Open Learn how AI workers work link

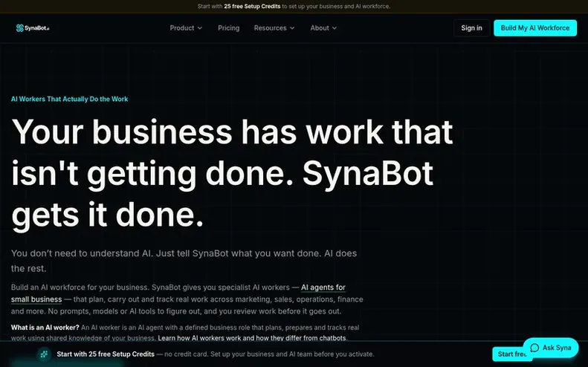(253, 338)
